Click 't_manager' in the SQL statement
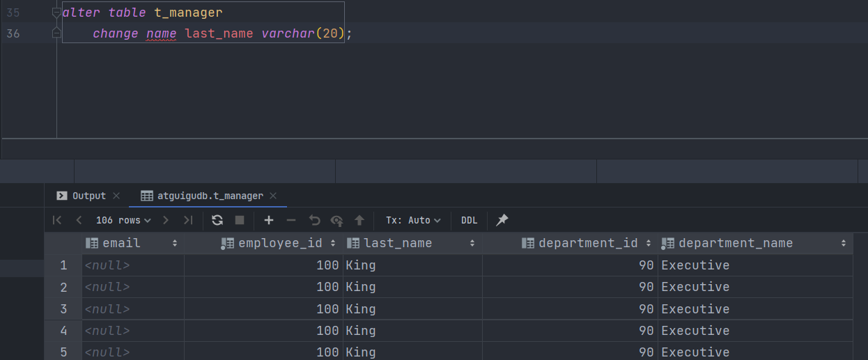 point(188,13)
